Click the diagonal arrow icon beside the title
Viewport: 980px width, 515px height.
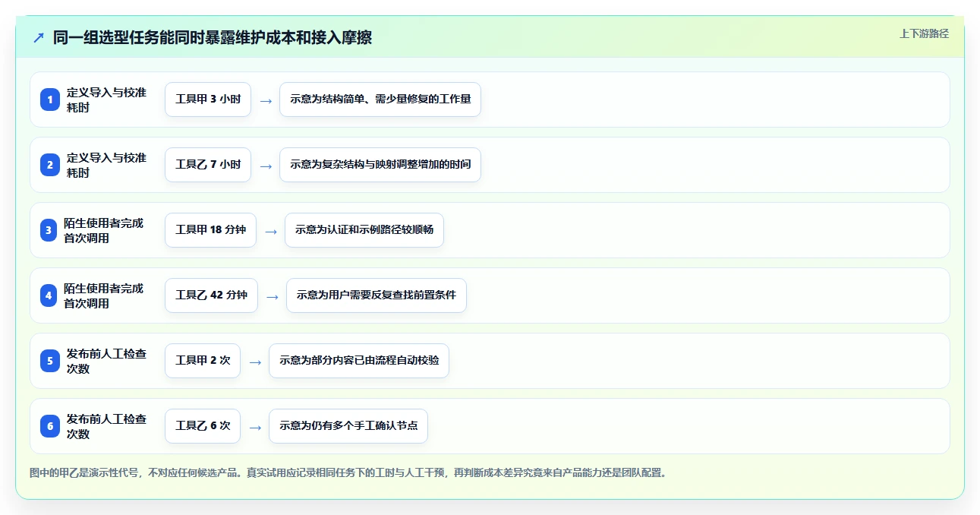tap(39, 37)
